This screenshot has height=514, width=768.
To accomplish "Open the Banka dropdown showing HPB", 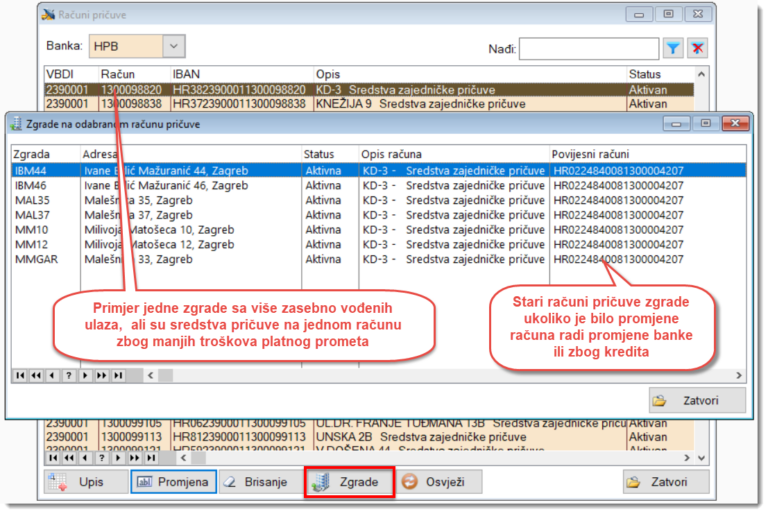I will click(x=174, y=46).
